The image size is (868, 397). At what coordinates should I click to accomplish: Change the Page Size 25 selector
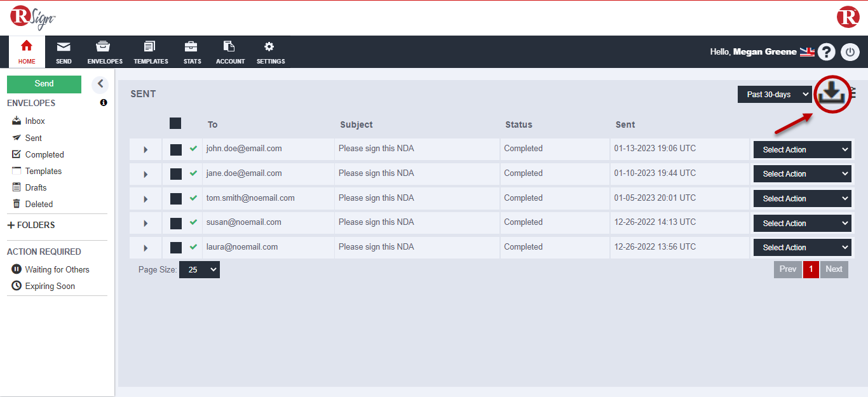(x=199, y=270)
